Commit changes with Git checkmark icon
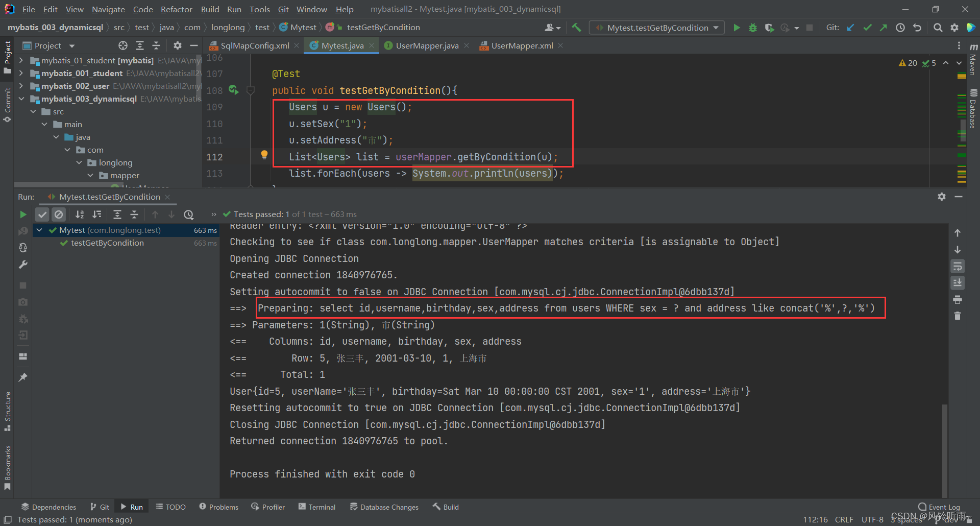This screenshot has width=980, height=526. [867, 28]
